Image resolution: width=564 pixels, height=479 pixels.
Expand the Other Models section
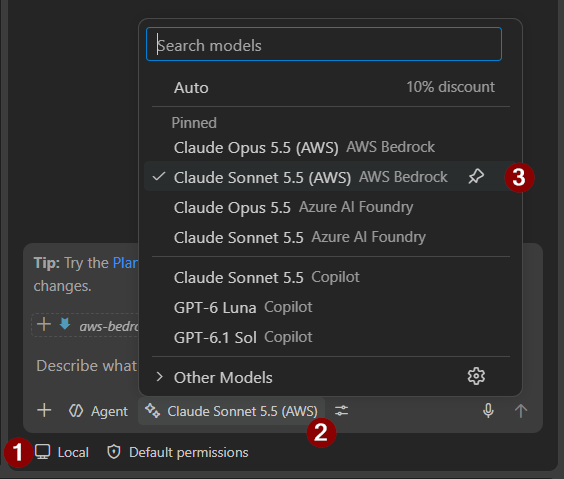[331, 377]
